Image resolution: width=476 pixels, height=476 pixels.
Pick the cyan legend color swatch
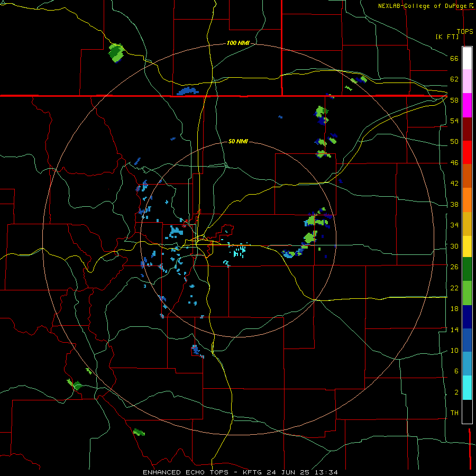point(467,388)
